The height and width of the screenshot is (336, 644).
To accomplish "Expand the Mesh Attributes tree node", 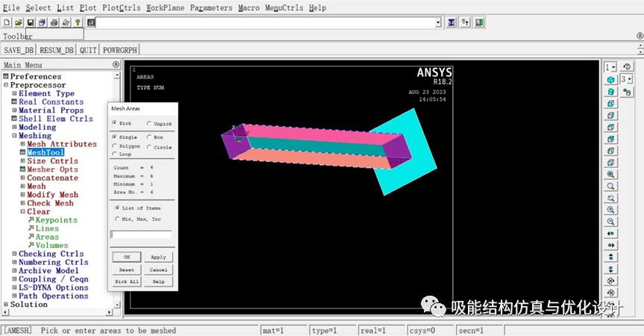I will click(23, 144).
